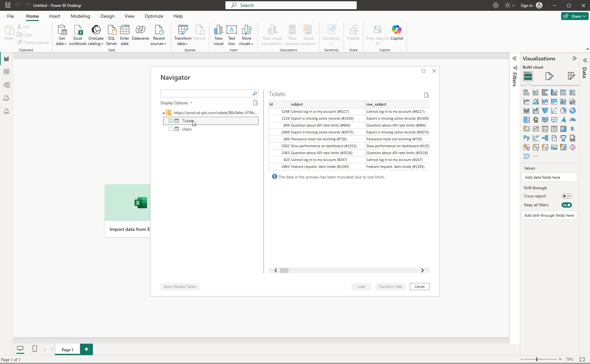This screenshot has height=364, width=590.
Task: Switch to mobile layout icon
Action: tap(35, 349)
